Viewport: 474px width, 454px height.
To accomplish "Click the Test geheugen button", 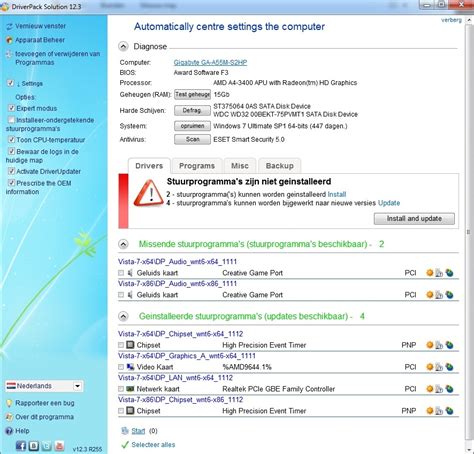I will 192,94.
